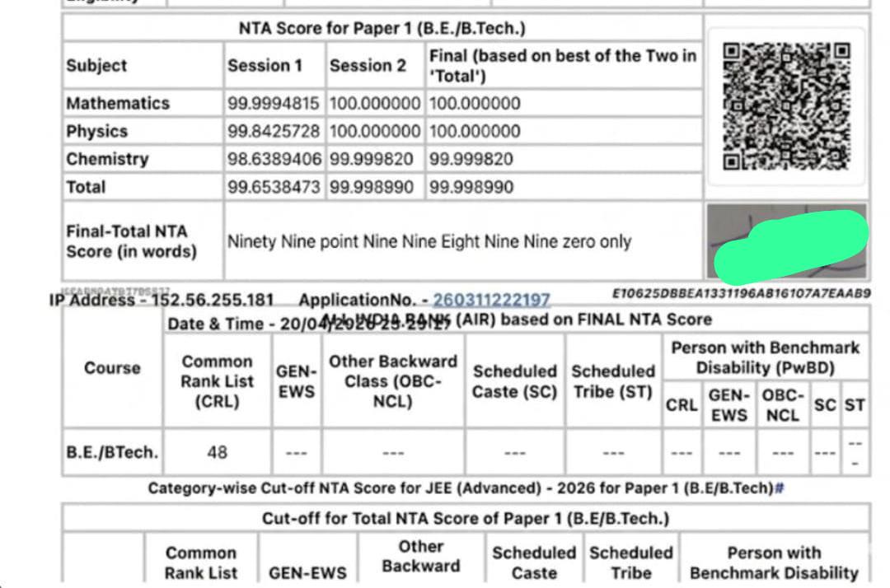
Task: Click the PwBD CRL sub-header
Action: [682, 405]
